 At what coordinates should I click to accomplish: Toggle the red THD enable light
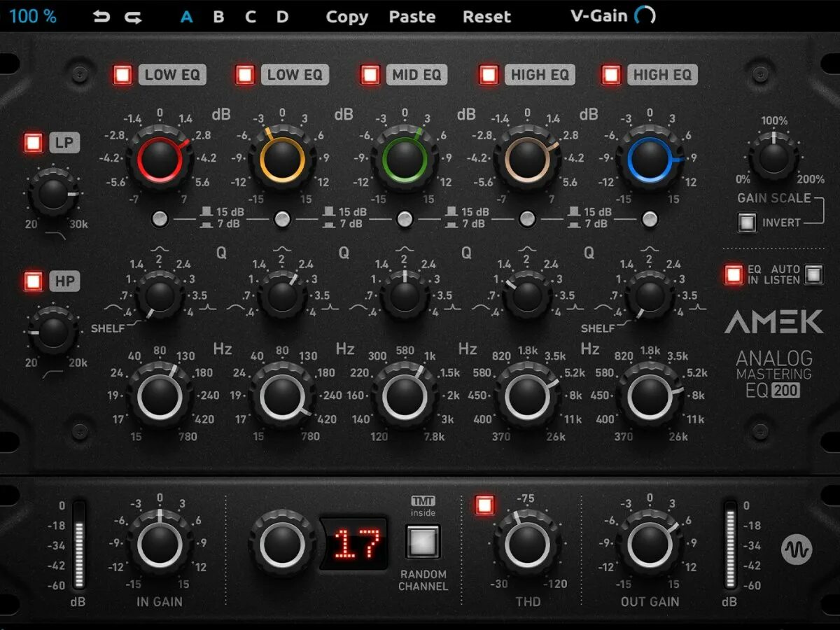click(x=484, y=504)
